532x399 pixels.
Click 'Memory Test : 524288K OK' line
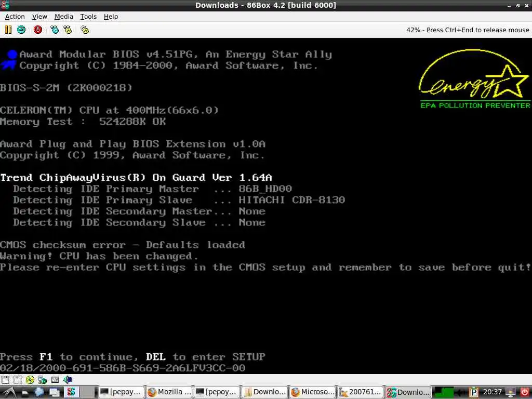coord(83,122)
